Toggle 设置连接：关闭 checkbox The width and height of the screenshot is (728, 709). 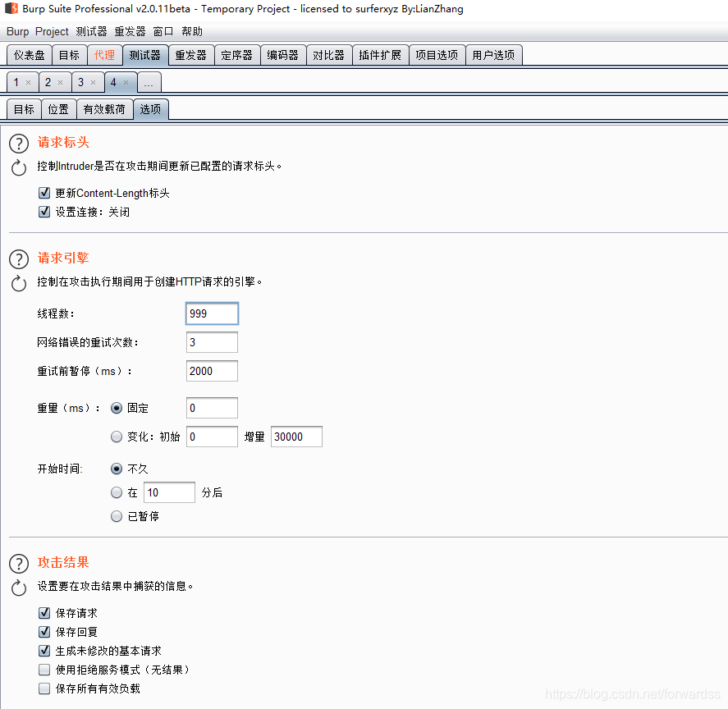click(x=44, y=212)
